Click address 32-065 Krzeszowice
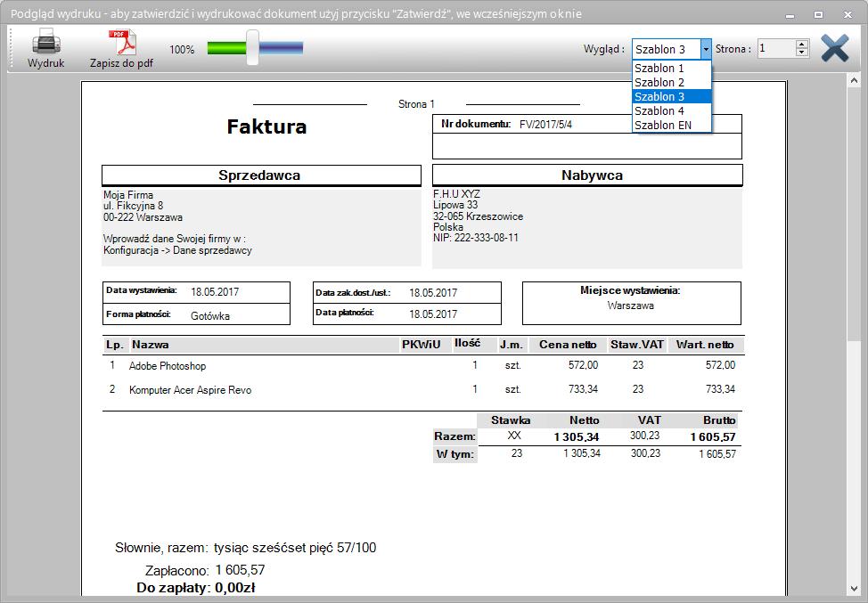Viewport: 868px width, 603px height. point(478,216)
